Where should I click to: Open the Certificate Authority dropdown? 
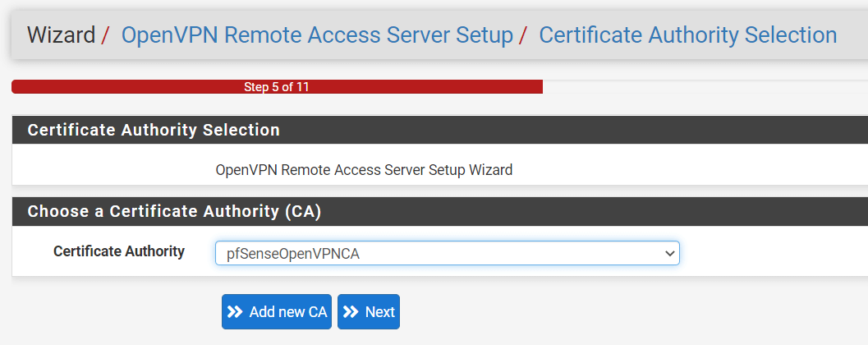click(448, 253)
